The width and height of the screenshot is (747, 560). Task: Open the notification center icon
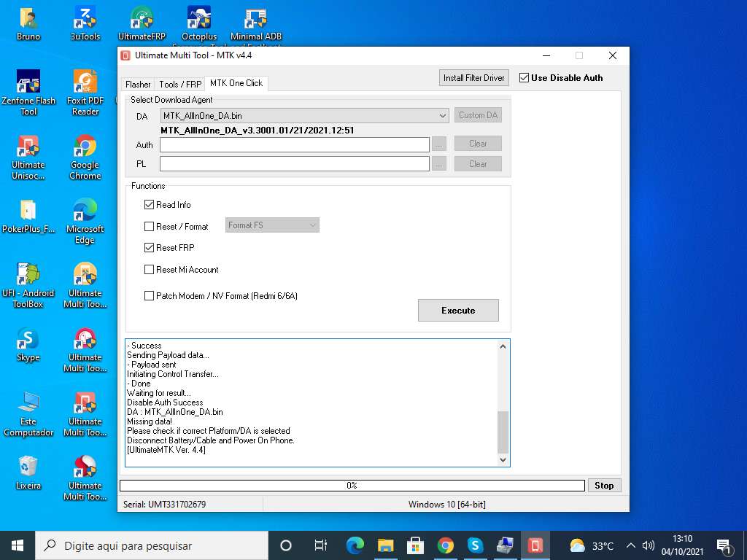[724, 547]
